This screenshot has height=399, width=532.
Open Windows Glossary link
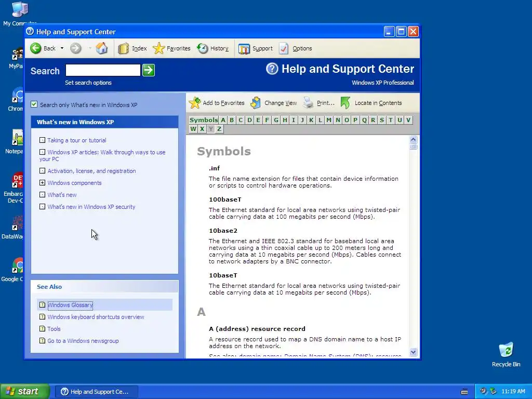click(x=70, y=304)
